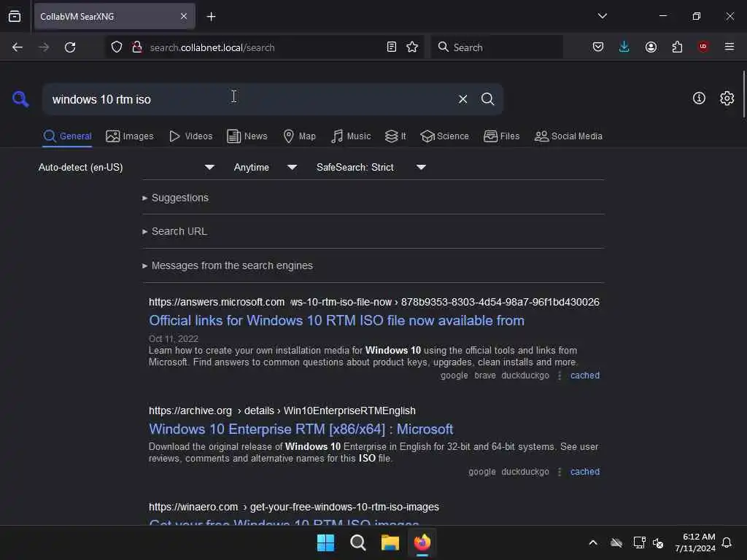Open answers.microsoft.com URL of first result

coord(374,302)
